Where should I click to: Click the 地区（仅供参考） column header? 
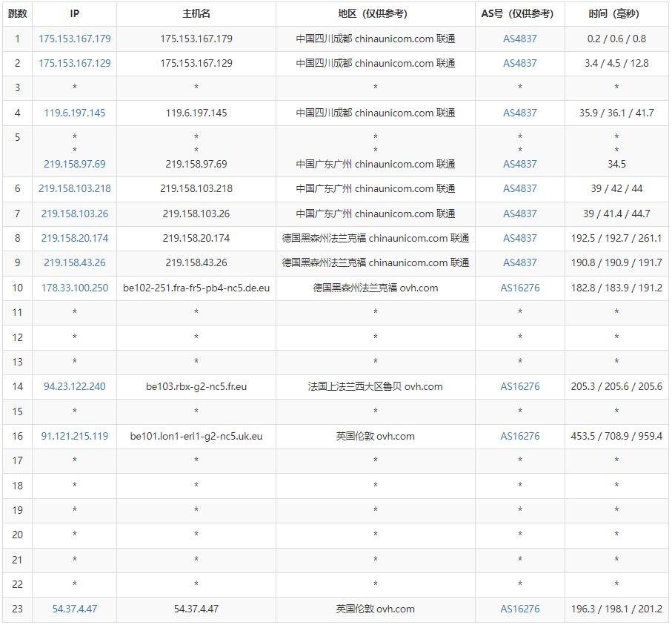coord(376,14)
